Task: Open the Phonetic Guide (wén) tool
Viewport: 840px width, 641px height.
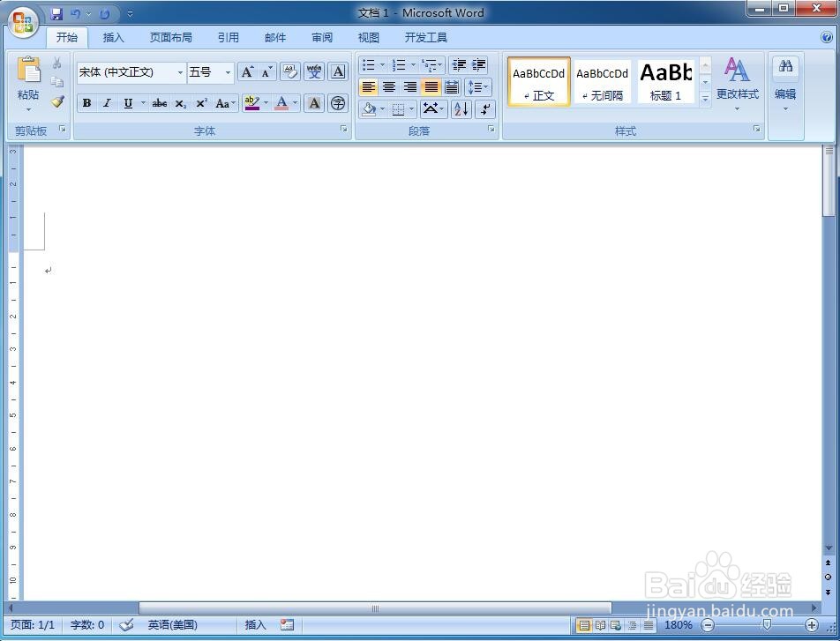Action: coord(314,71)
